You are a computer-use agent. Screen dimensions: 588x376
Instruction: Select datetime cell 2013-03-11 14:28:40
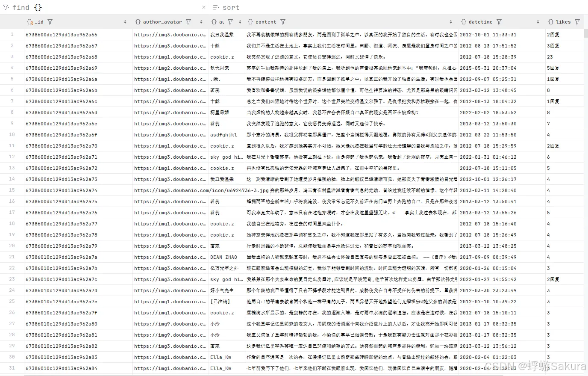tap(501, 190)
